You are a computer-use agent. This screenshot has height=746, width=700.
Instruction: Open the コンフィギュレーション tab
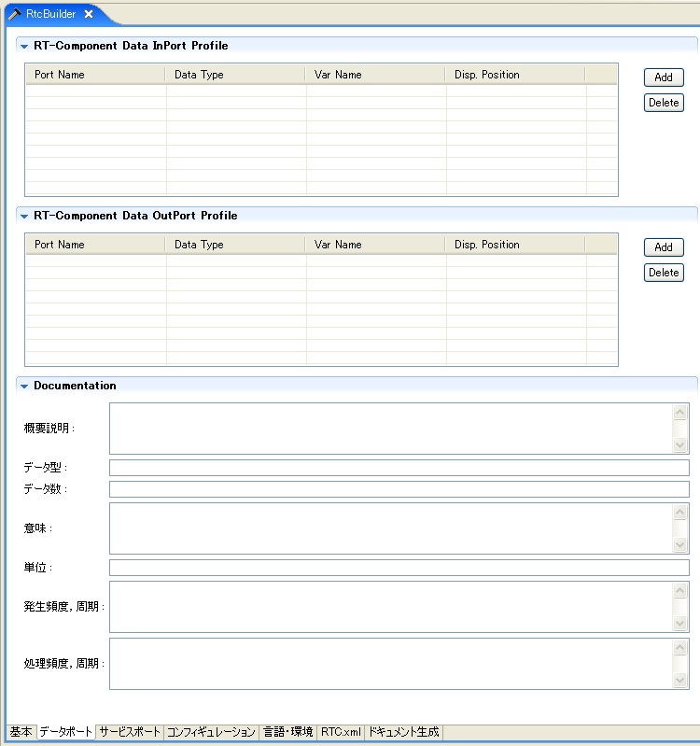(211, 732)
